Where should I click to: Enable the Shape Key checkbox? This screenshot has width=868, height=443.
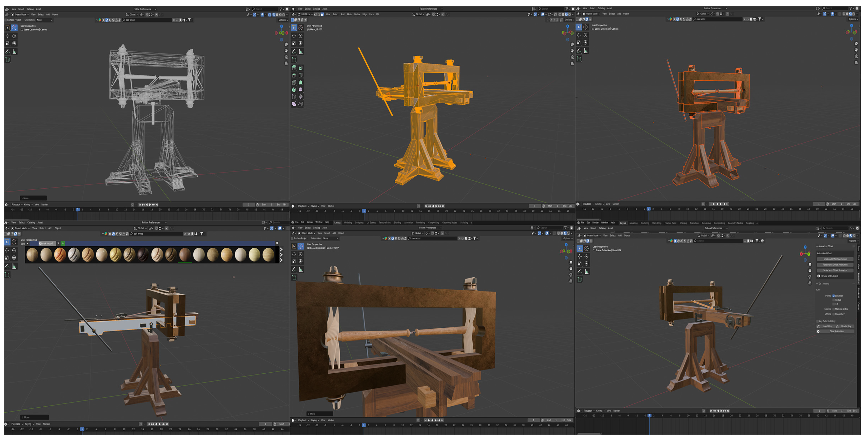[x=834, y=314]
